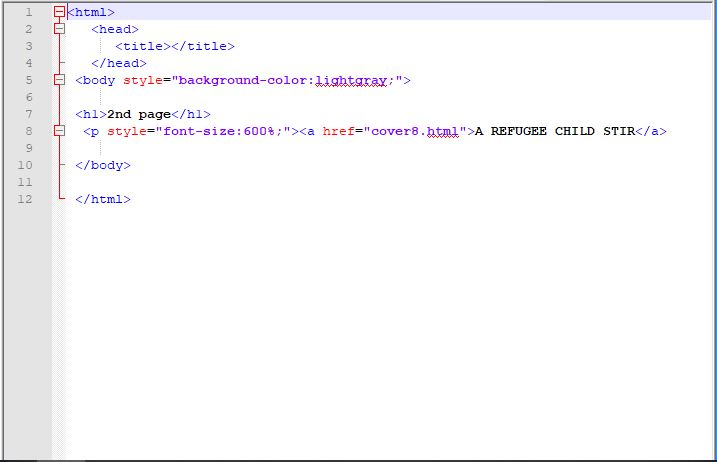Click line number 12 in the margin
The height and width of the screenshot is (462, 717).
[25, 199]
